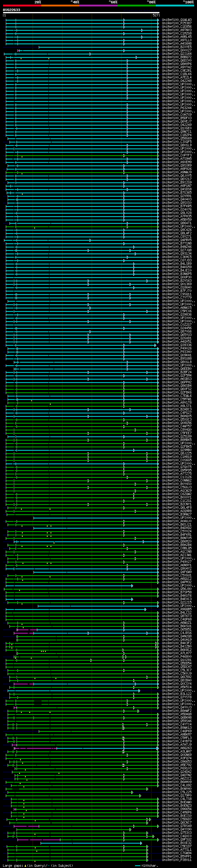The height and width of the screenshot is (868, 197).
Task: Open UniRef100_C1BLK6 entry
Action: pyautogui.click(x=177, y=74)
